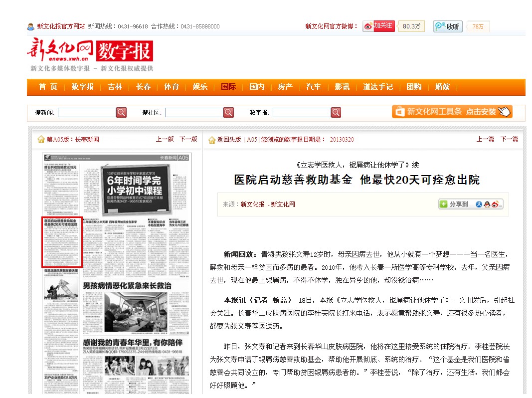
Task: Click the 搜新闻 search magnifier icon
Action: 121,113
